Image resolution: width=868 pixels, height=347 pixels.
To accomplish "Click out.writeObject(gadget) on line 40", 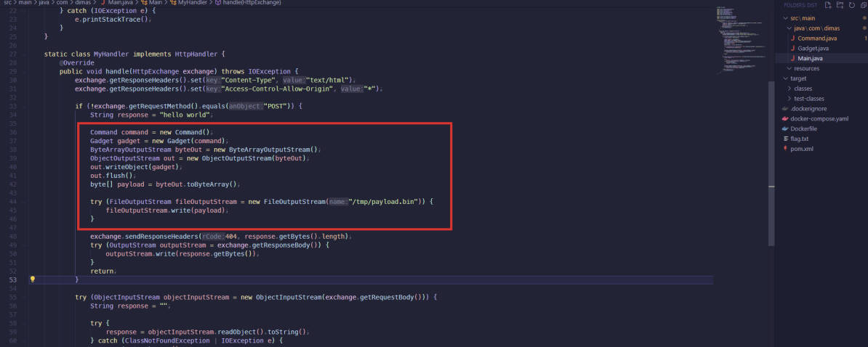I will point(136,167).
